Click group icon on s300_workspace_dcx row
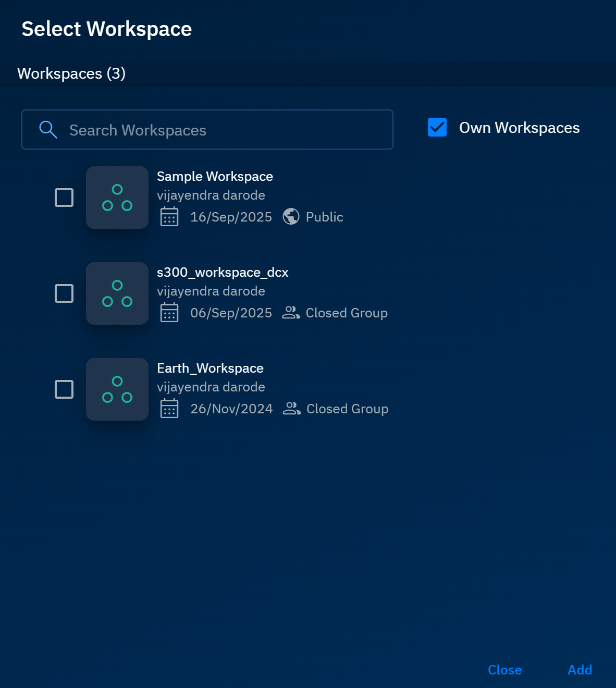Screen dimensions: 616x688 click(x=291, y=312)
